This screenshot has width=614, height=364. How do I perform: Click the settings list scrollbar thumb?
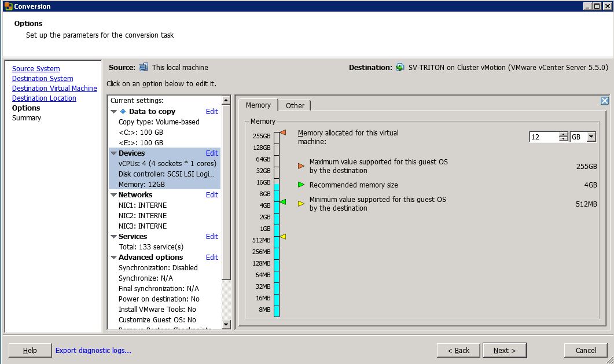point(226,192)
